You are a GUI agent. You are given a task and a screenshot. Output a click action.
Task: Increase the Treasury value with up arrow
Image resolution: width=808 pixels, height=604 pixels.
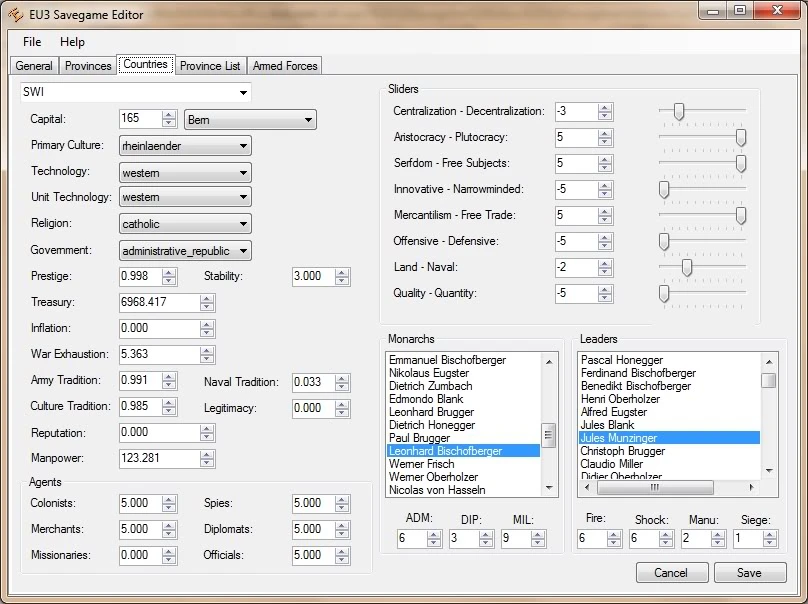coord(207,298)
